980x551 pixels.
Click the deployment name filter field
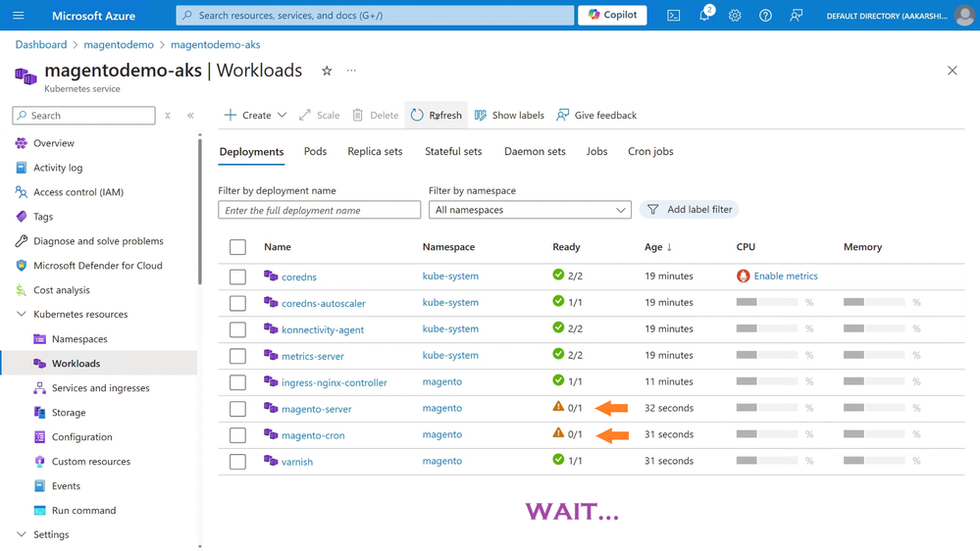[x=320, y=210]
